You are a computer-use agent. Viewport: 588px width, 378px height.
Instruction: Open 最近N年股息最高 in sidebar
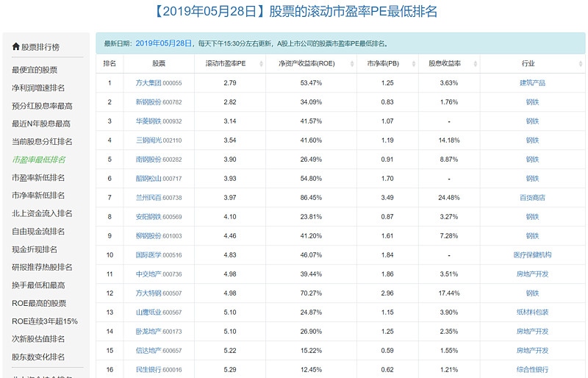41,124
